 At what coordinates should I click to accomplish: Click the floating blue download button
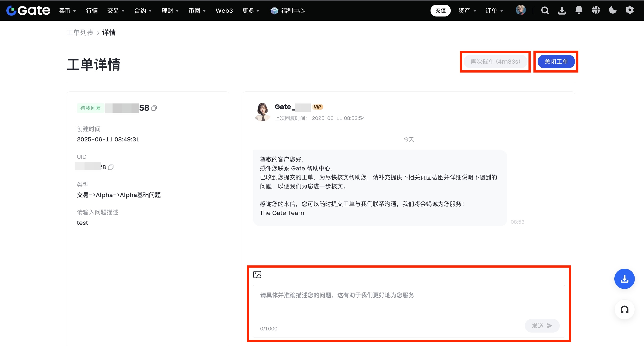click(x=624, y=279)
